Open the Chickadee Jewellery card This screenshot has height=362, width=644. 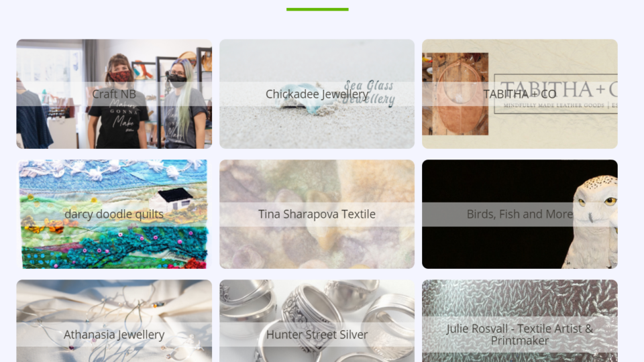click(x=317, y=94)
